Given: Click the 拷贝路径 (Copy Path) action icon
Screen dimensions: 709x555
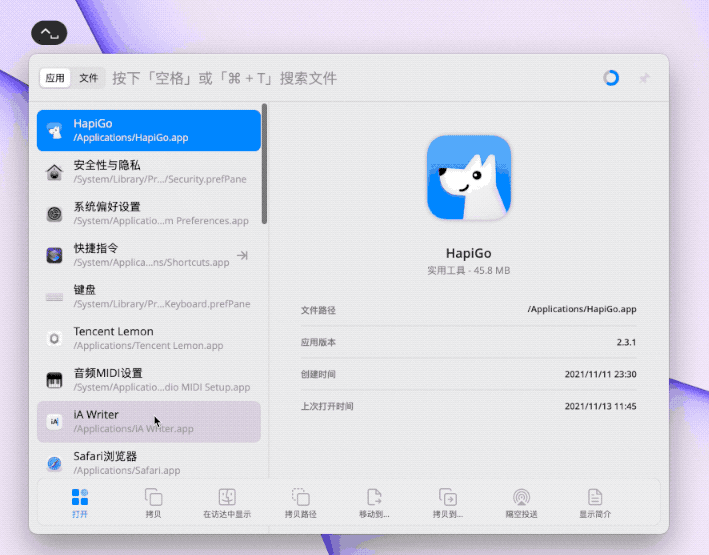Looking at the screenshot, I should pos(301,497).
